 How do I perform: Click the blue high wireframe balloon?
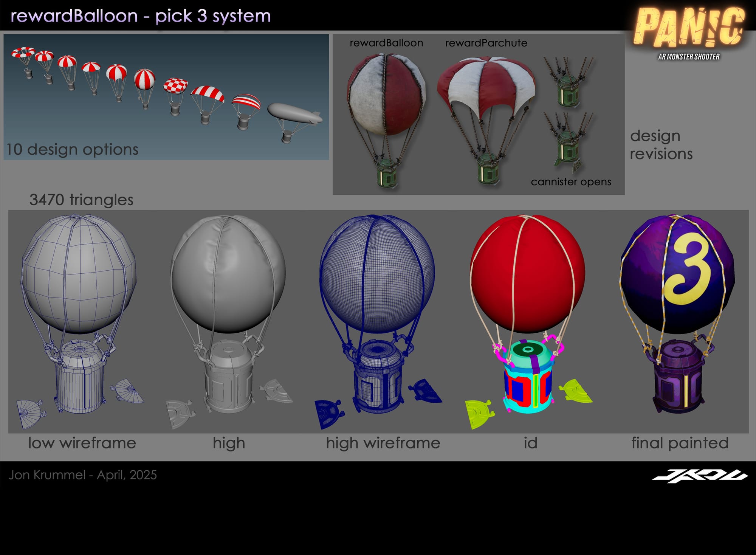[377, 274]
